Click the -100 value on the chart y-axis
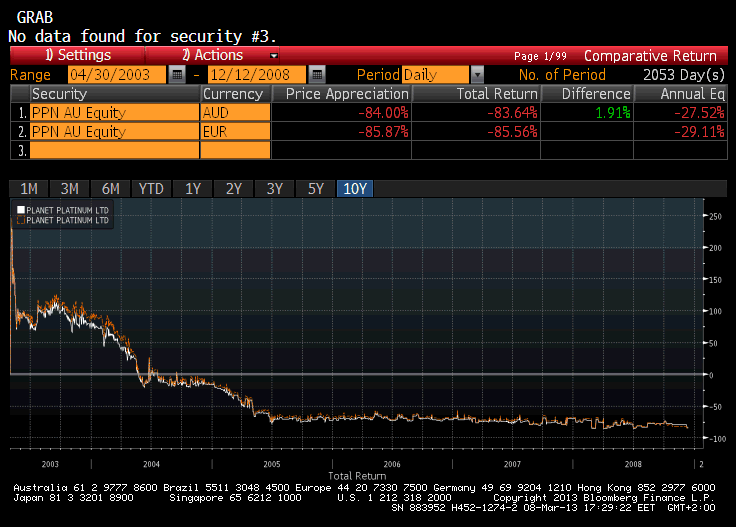 click(x=717, y=439)
